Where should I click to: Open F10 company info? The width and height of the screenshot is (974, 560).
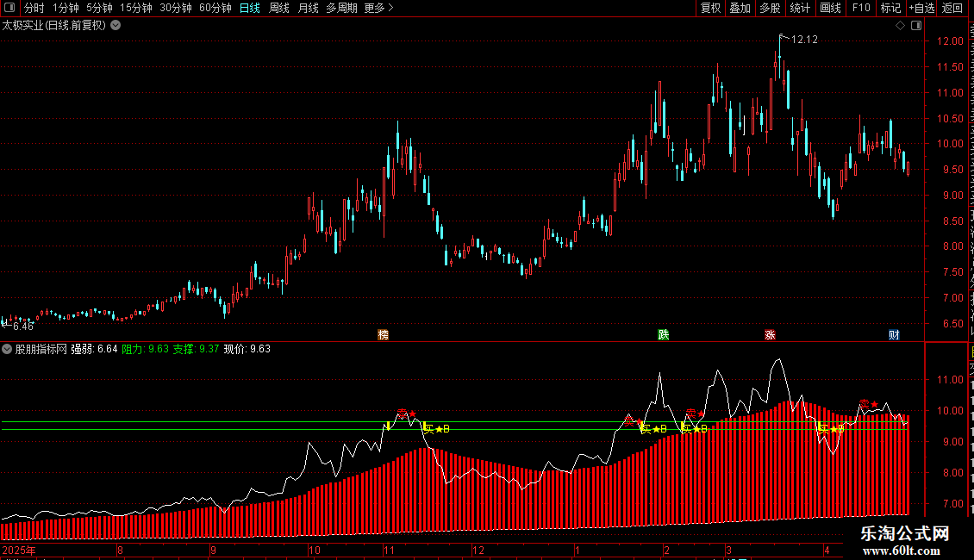click(861, 8)
